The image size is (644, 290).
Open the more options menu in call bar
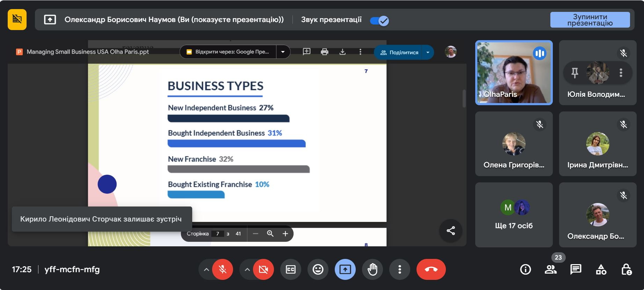400,269
